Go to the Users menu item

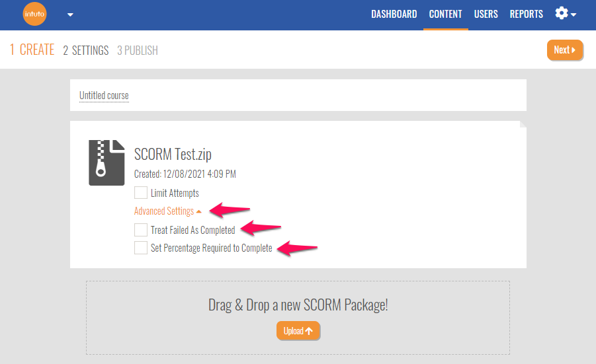click(486, 14)
